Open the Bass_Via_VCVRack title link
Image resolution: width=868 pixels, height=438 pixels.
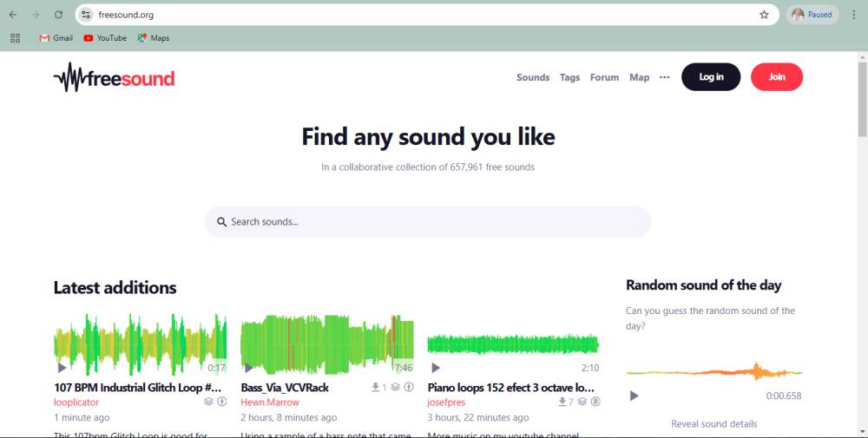pos(285,388)
